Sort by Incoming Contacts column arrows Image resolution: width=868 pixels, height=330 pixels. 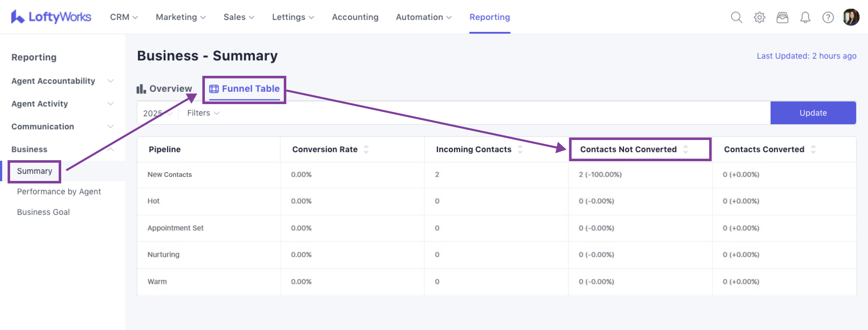coord(520,149)
